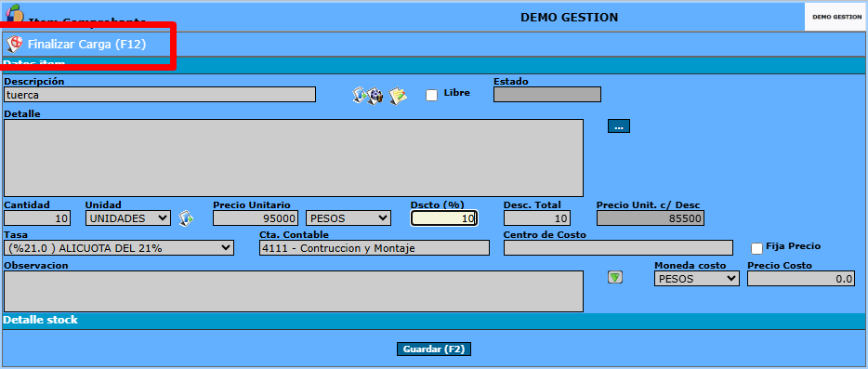Open the Tasa dropdown ALICUOTA DEL 21%
The width and height of the screenshot is (868, 369).
click(119, 248)
